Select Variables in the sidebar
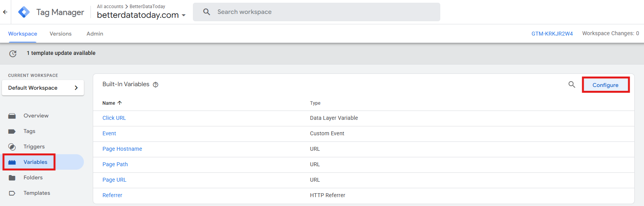 pos(35,162)
